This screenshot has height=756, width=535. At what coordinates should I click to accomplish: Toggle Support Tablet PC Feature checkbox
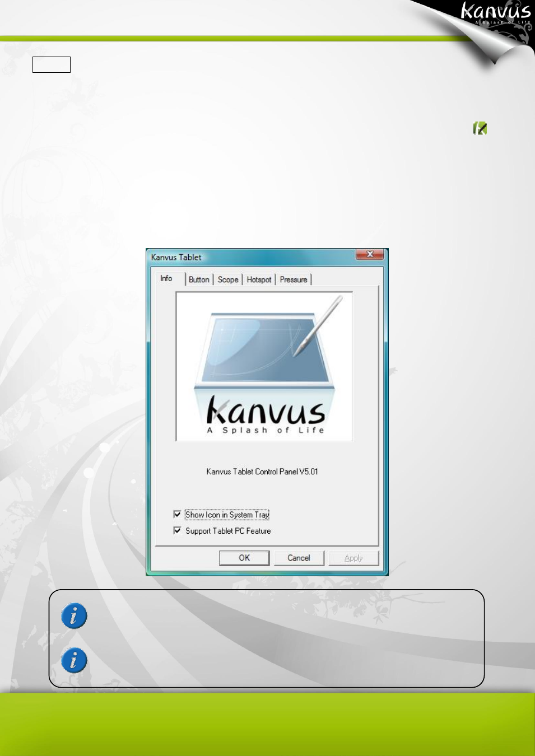pyautogui.click(x=178, y=530)
